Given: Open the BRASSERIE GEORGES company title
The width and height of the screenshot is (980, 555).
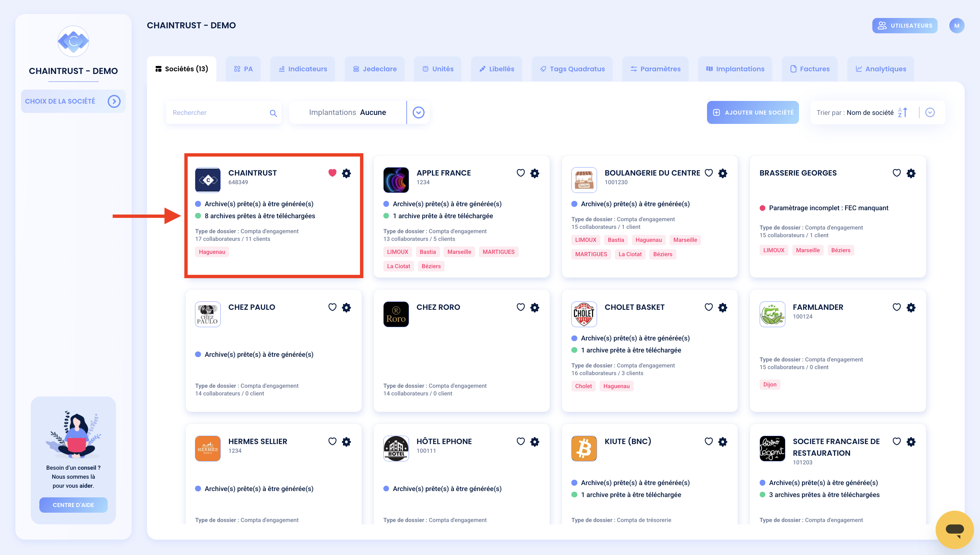Looking at the screenshot, I should point(798,173).
